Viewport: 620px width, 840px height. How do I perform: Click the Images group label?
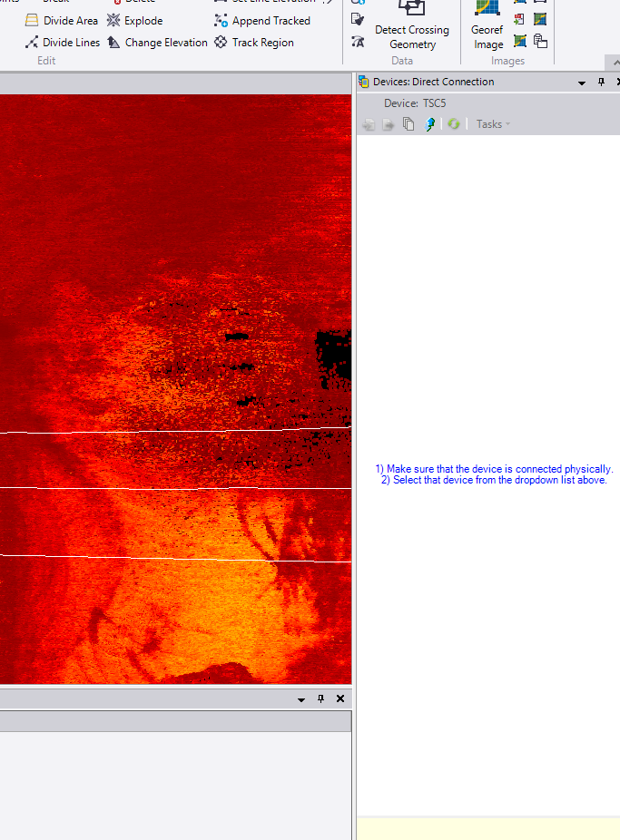click(507, 61)
